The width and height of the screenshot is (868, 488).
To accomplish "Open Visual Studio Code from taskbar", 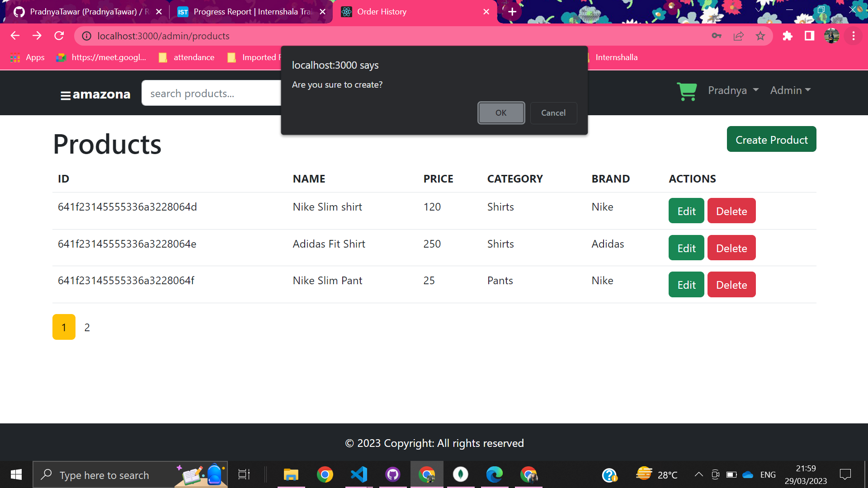I will [x=359, y=474].
